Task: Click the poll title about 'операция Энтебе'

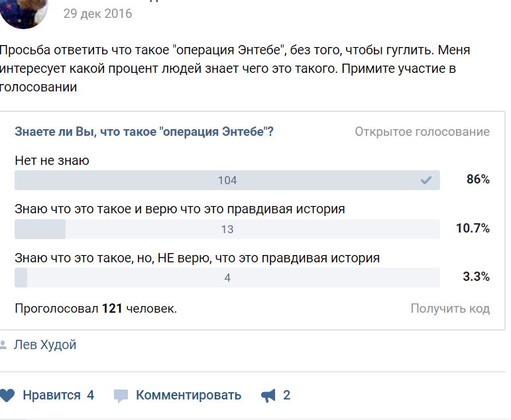Action: point(144,132)
